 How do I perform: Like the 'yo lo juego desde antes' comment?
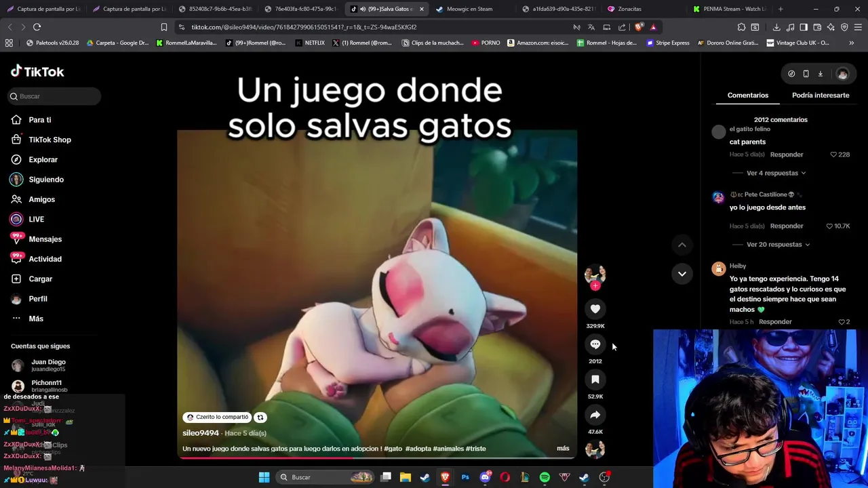pyautogui.click(x=829, y=226)
